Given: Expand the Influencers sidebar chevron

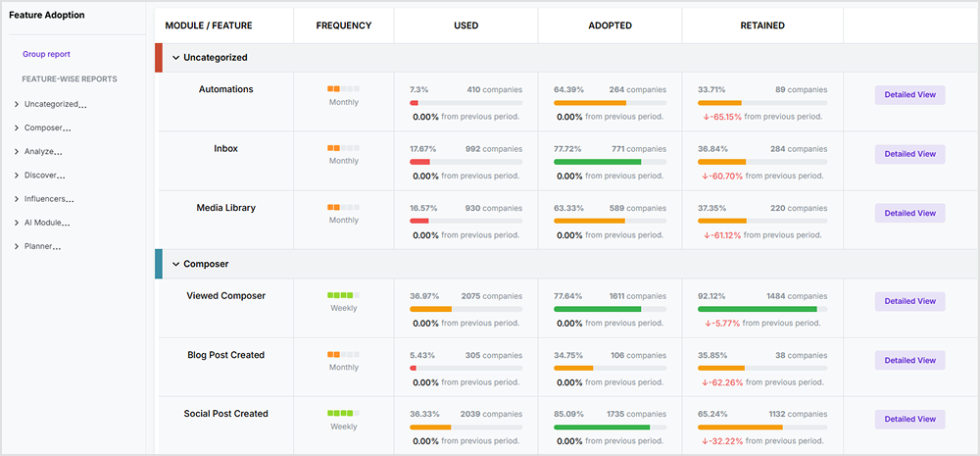Looking at the screenshot, I should [x=17, y=199].
